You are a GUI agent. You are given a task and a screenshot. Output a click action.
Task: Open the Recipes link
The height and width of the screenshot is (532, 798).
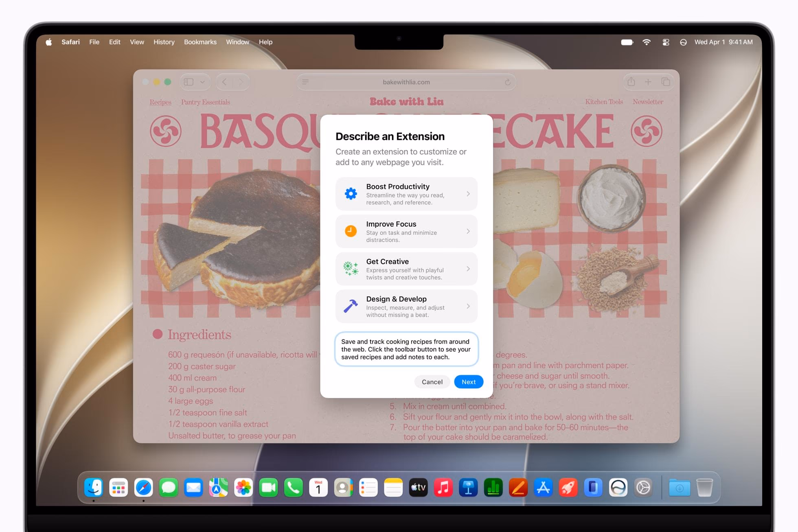click(x=160, y=102)
